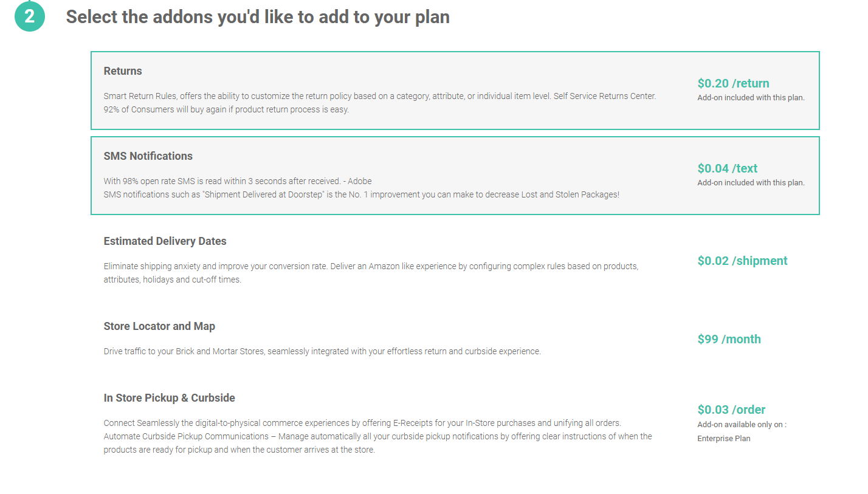The image size is (868, 494).
Task: Toggle the SMS Notifications addon card
Action: pyautogui.click(x=455, y=176)
